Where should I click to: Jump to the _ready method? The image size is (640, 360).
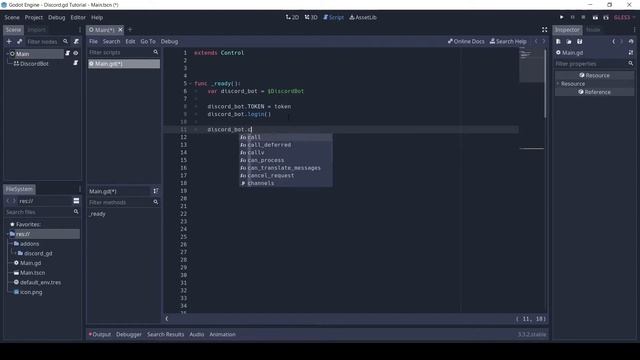point(98,214)
